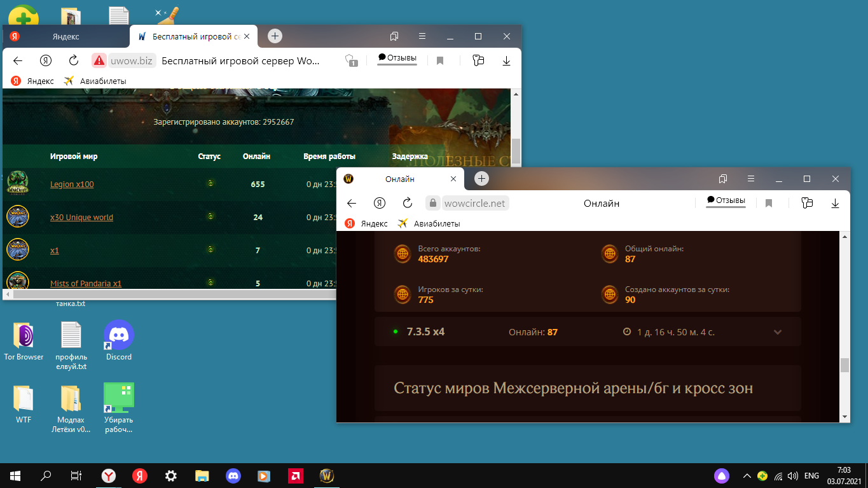The image size is (868, 488).
Task: Click Авиабилеты bookmark in the uwow window
Action: [x=102, y=81]
